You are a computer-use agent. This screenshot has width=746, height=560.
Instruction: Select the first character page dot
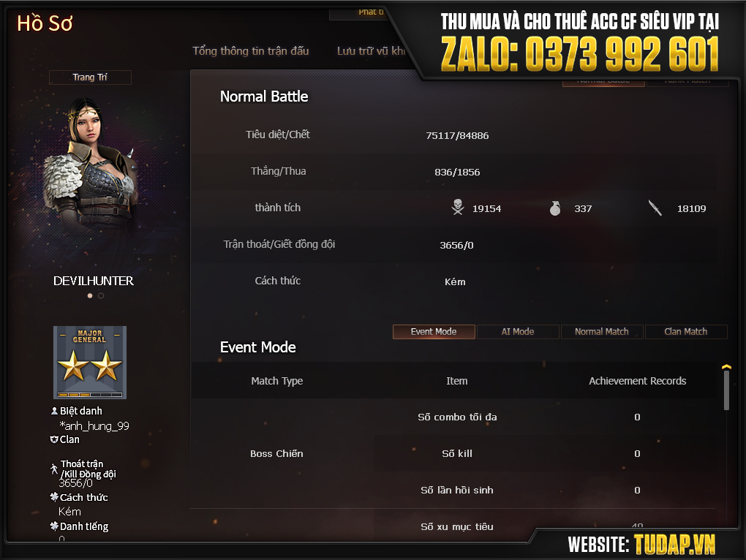coord(90,295)
